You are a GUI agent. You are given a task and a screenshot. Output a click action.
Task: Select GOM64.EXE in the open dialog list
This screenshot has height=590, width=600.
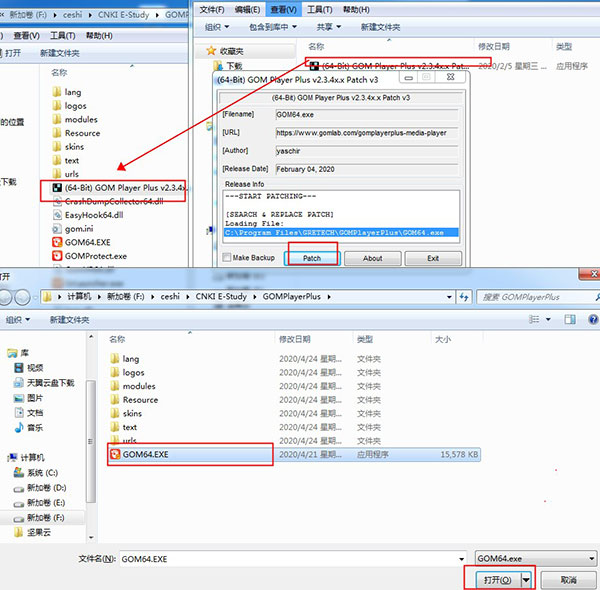[x=294, y=455]
